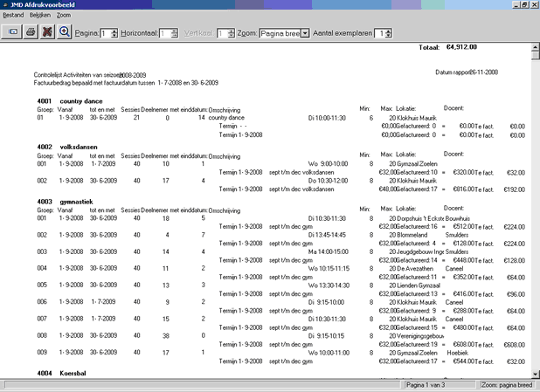Screen dimensions: 540x392
Task: Click into the Pagina number field
Action: click(x=106, y=33)
